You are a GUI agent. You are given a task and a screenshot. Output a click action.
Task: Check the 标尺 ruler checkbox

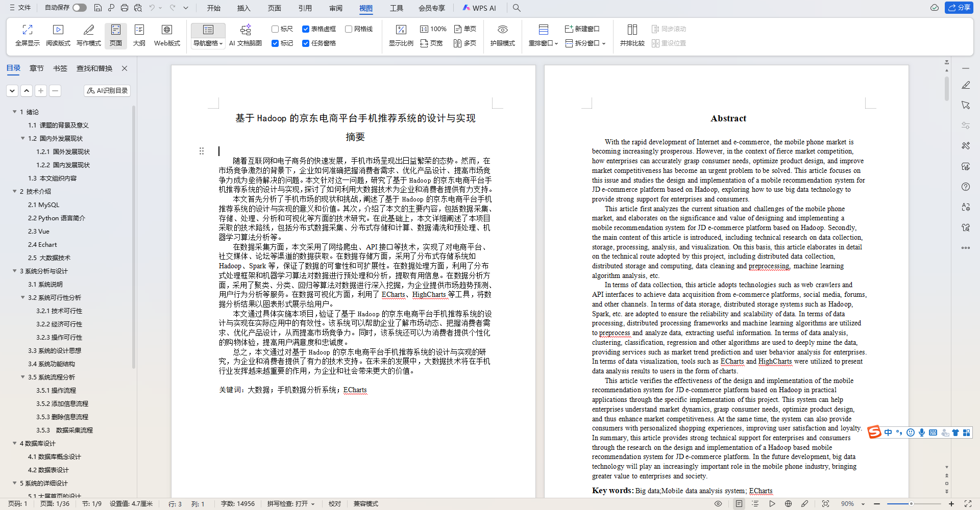[x=275, y=29]
